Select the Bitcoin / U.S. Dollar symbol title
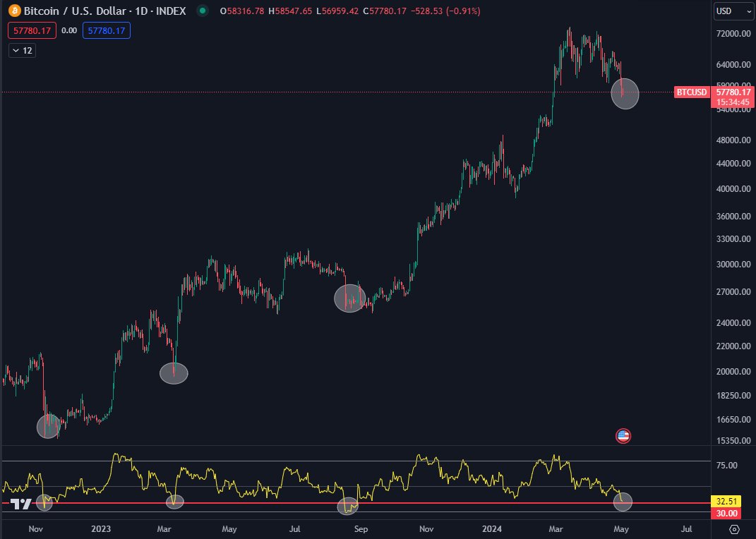The image size is (756, 539). click(74, 11)
